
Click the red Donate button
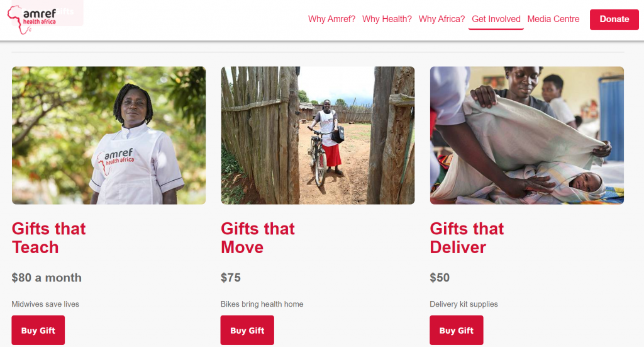click(x=614, y=20)
